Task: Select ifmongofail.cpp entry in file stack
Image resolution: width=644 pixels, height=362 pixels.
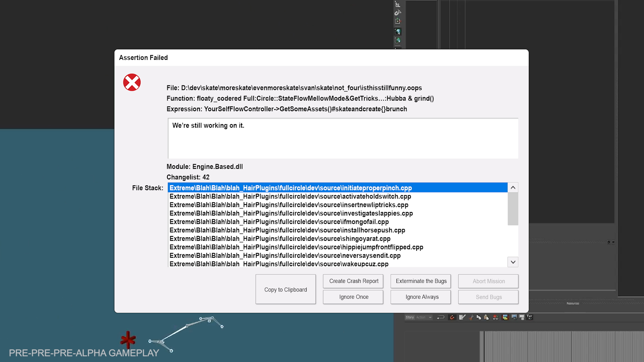Action: (279, 222)
